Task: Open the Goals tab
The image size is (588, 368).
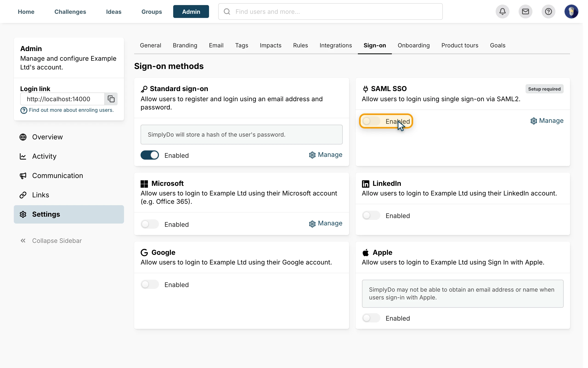Action: [x=498, y=45]
